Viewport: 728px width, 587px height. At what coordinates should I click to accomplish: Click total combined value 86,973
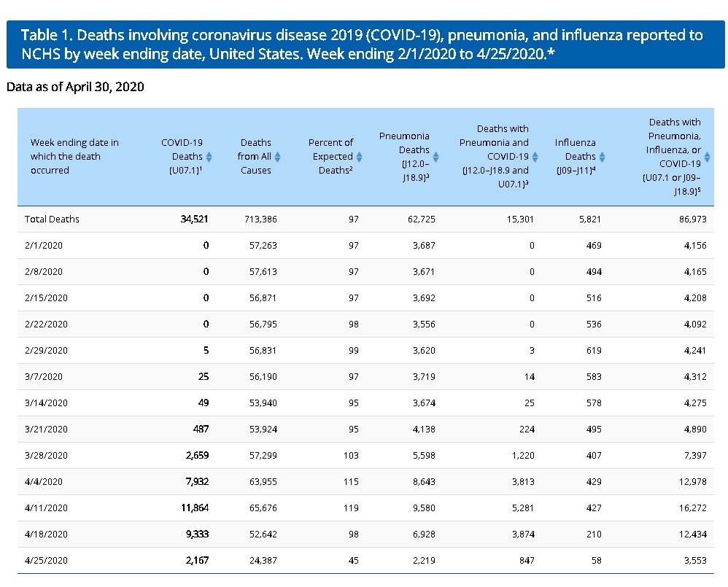point(693,219)
